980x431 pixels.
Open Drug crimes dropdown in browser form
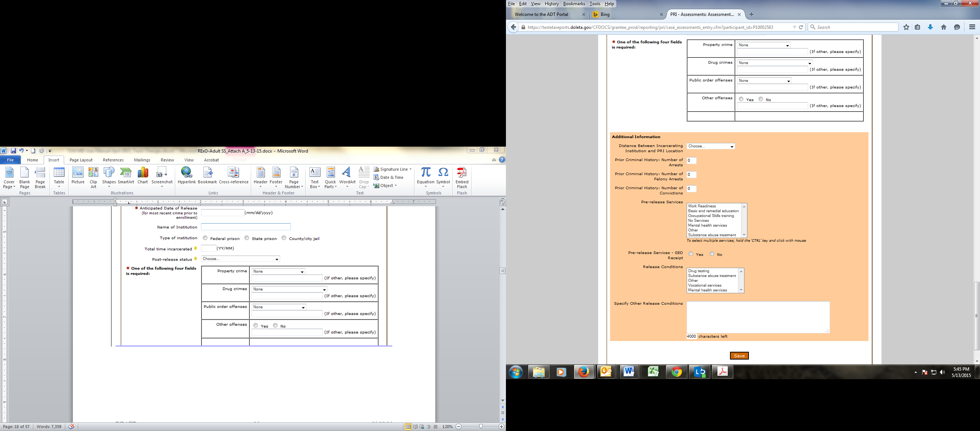tap(774, 63)
